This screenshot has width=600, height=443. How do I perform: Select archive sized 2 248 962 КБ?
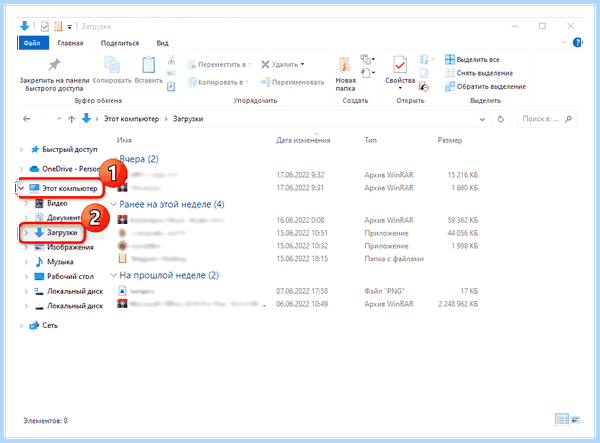click(x=298, y=304)
